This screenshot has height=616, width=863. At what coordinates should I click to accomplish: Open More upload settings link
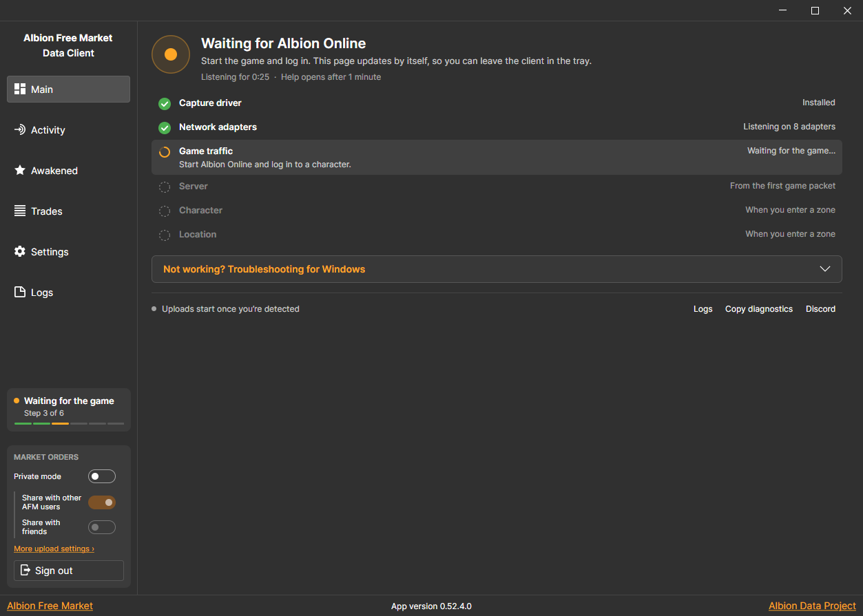[x=54, y=549]
